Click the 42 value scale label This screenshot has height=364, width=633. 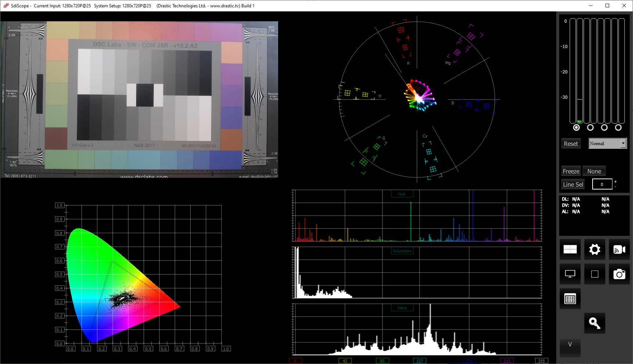tap(345, 361)
